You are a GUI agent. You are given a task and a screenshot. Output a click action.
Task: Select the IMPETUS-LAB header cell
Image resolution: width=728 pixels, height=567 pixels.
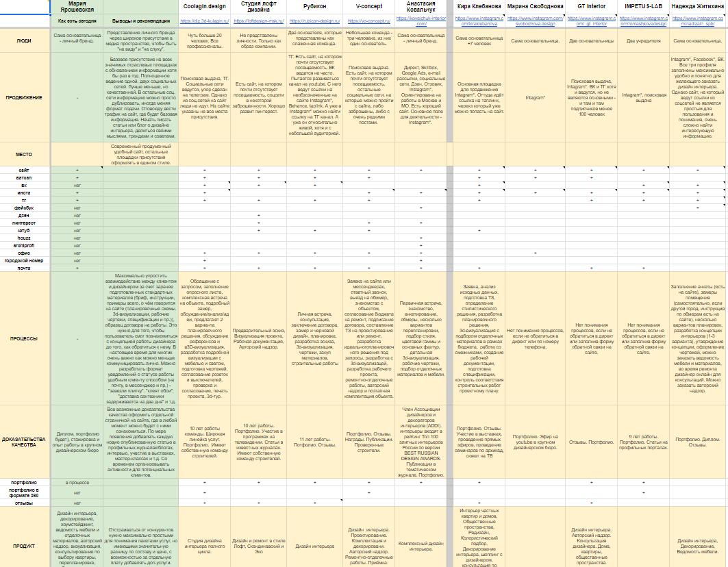tap(643, 6)
